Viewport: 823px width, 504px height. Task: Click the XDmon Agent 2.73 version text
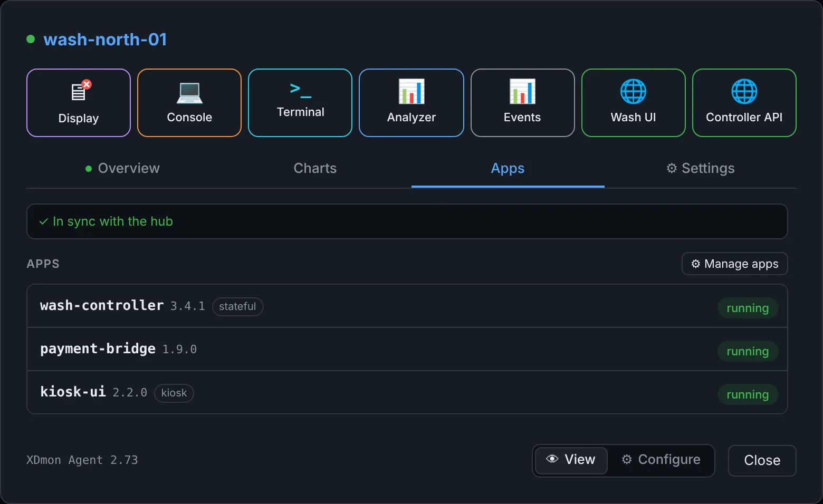(x=82, y=460)
